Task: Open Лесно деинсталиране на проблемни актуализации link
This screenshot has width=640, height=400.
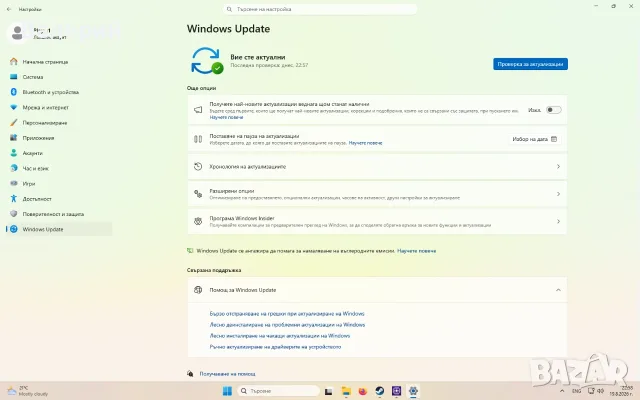Action: click(287, 324)
